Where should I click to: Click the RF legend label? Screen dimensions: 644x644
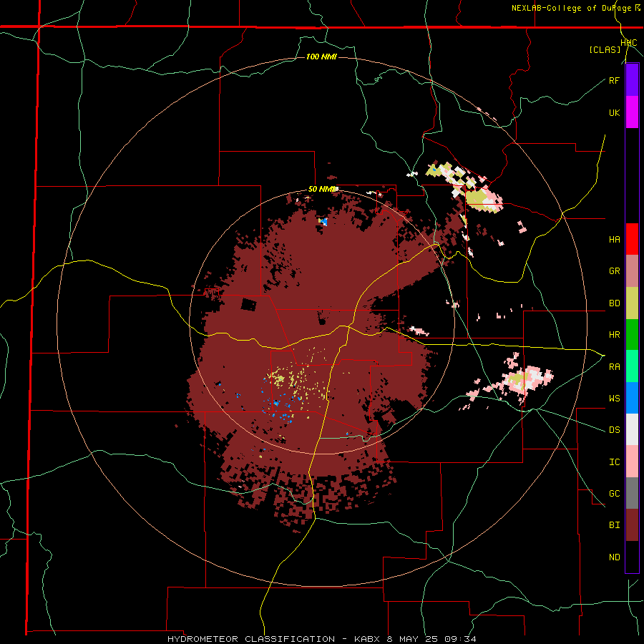click(615, 80)
